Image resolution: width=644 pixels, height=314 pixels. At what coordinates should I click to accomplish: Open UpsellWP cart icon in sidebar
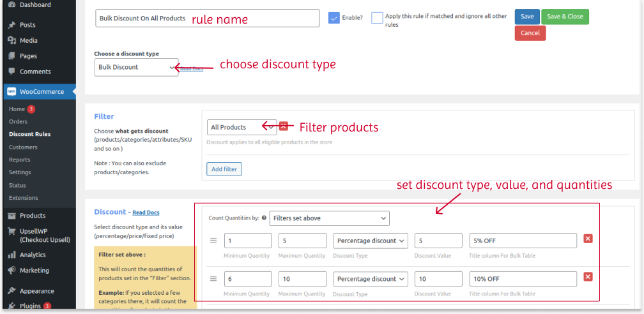pyautogui.click(x=11, y=232)
